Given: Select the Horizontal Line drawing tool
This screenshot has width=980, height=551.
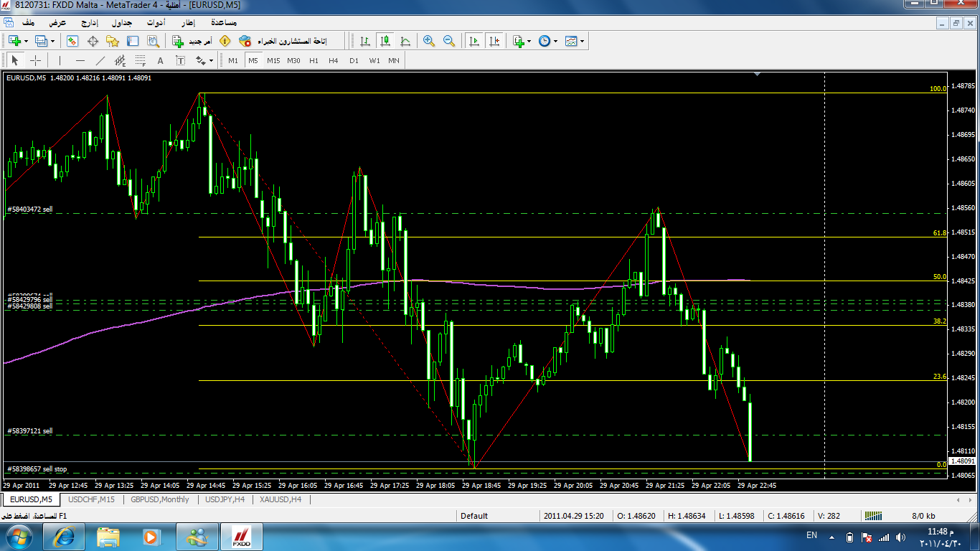Looking at the screenshot, I should click(80, 61).
